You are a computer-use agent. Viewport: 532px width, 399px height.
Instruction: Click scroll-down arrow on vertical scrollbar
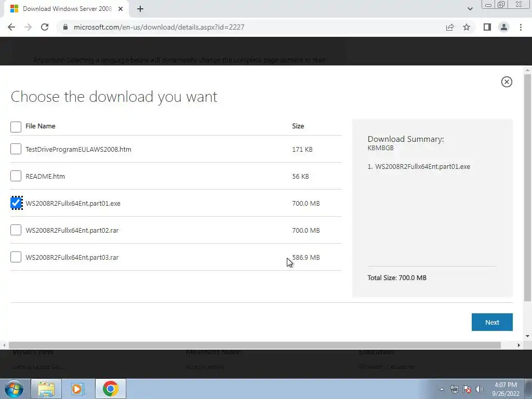coord(527,336)
